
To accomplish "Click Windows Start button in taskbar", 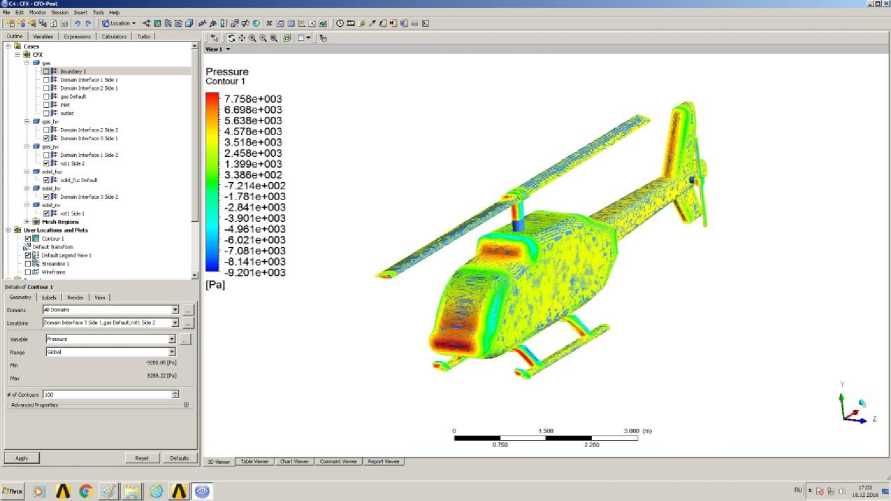I will [x=13, y=491].
